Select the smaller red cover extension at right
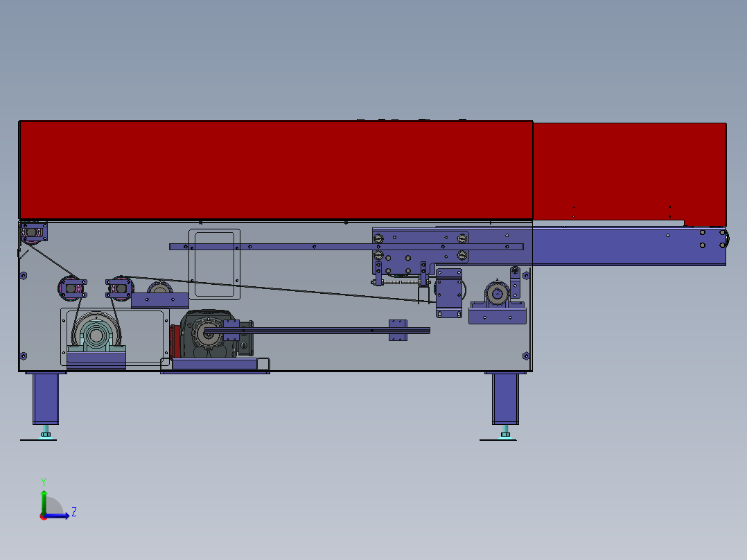747x560 pixels. (x=629, y=173)
